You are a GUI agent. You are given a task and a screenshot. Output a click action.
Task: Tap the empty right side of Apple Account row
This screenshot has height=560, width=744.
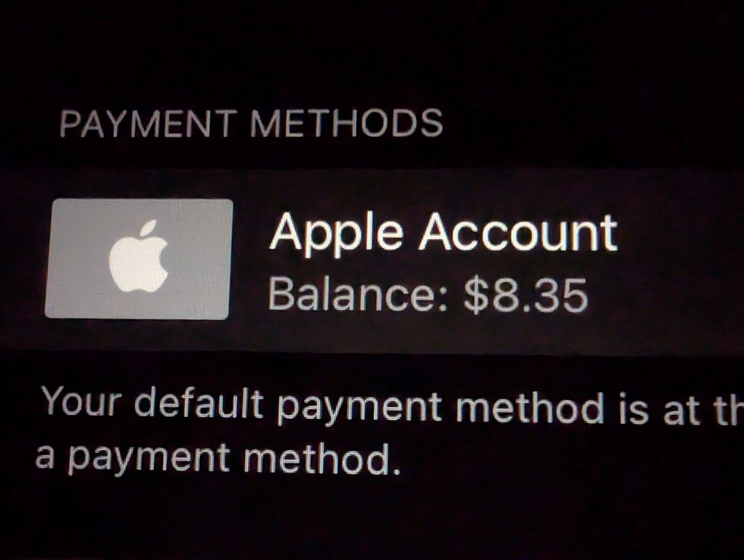click(x=679, y=260)
